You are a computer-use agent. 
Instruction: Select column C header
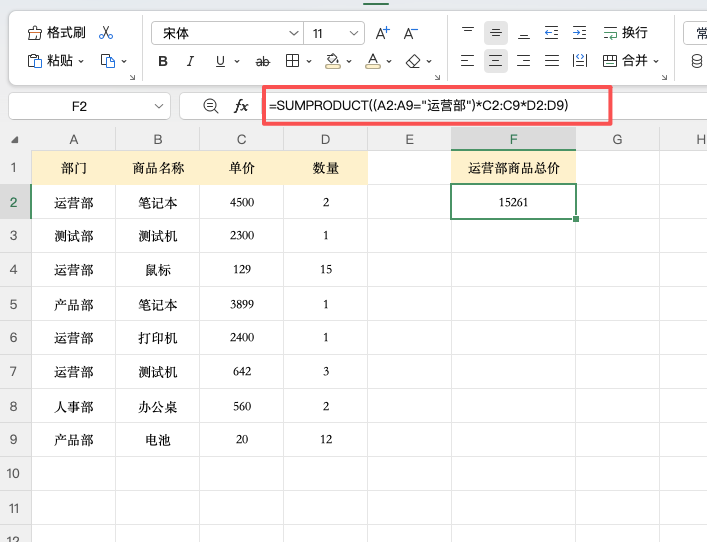click(x=242, y=139)
